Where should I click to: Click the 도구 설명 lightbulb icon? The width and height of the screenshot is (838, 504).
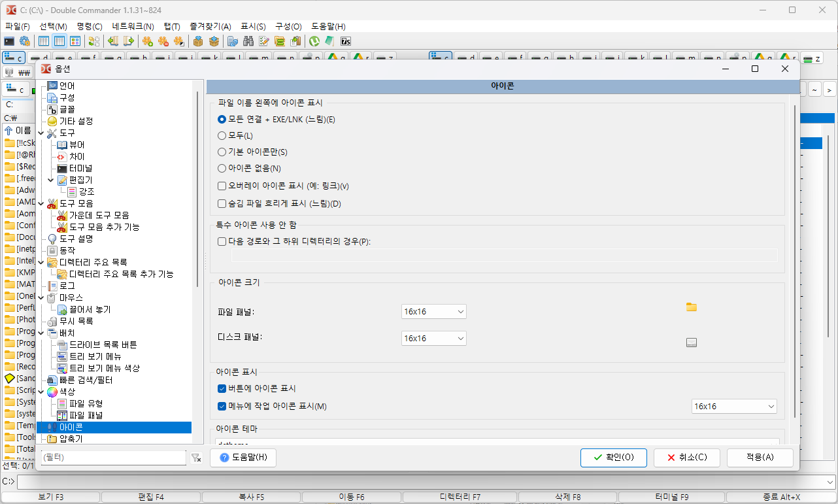[x=52, y=239]
